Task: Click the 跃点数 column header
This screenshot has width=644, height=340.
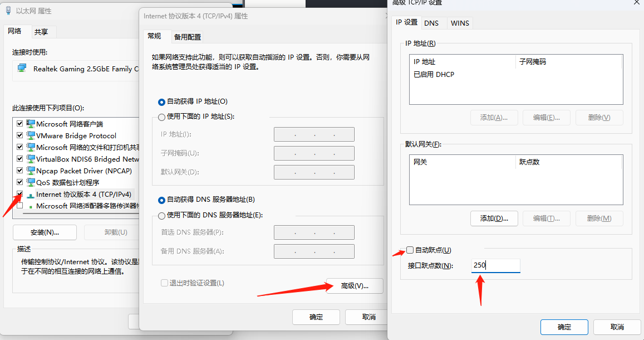Action: (568, 162)
